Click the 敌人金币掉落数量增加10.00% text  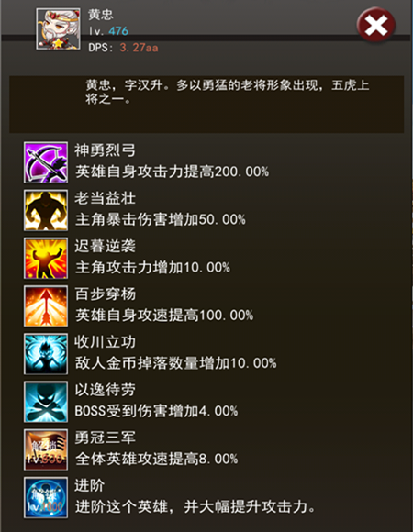tap(176, 363)
